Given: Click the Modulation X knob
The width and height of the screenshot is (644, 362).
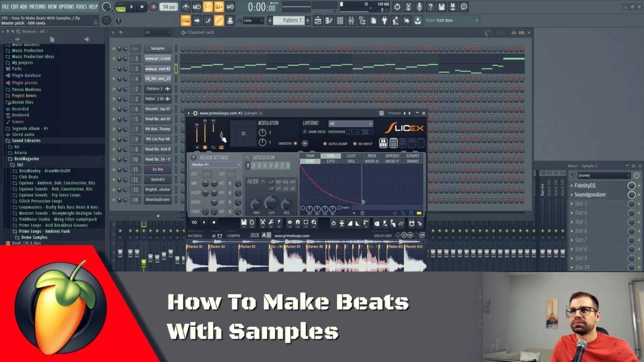Looking at the screenshot, I should click(262, 133).
